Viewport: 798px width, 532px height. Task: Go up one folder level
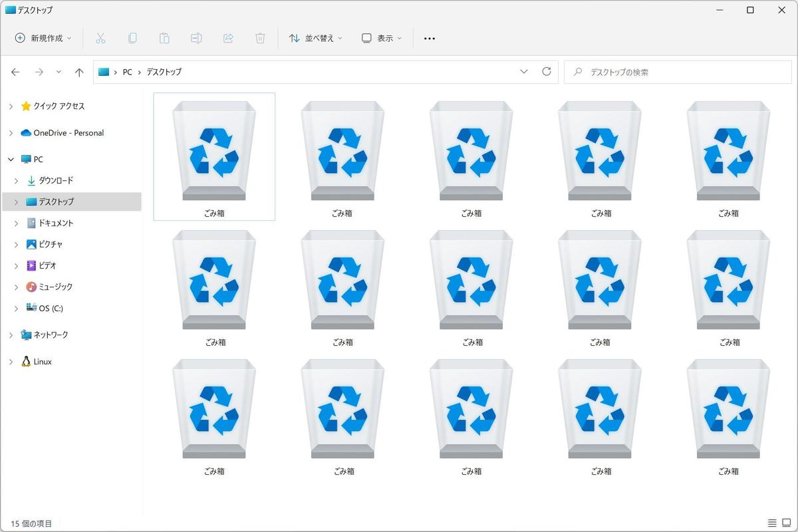79,72
